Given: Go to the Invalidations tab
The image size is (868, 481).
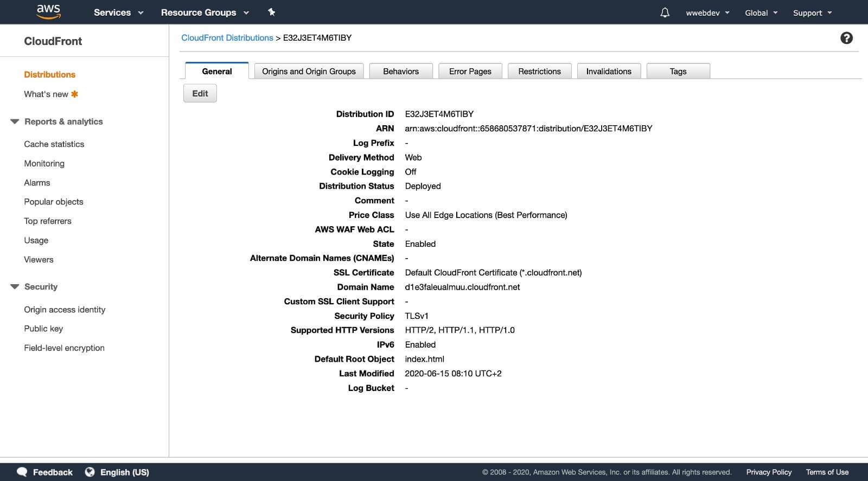Looking at the screenshot, I should point(609,71).
